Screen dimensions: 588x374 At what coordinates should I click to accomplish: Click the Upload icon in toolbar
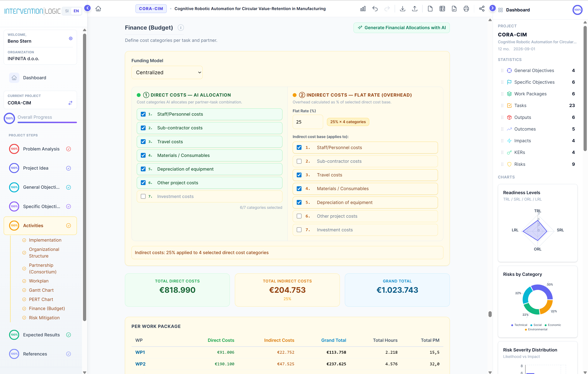[414, 9]
